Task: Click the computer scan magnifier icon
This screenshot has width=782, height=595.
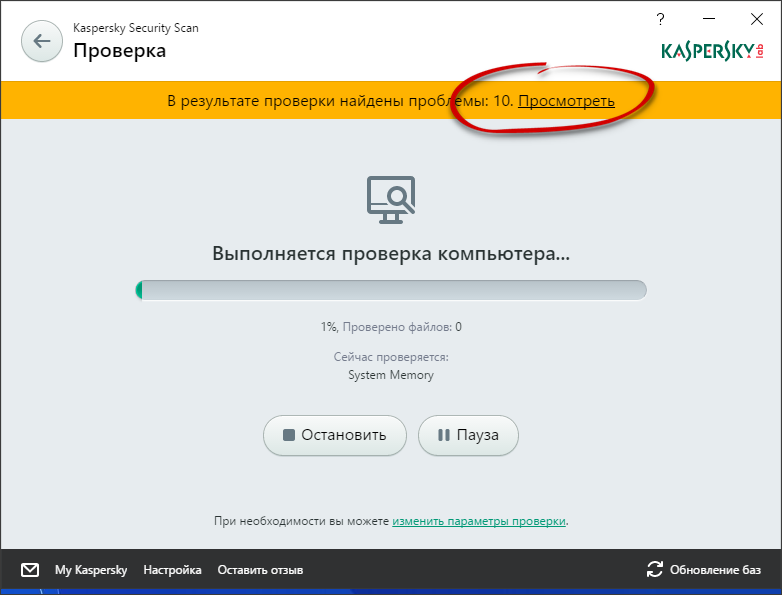Action: [x=391, y=198]
